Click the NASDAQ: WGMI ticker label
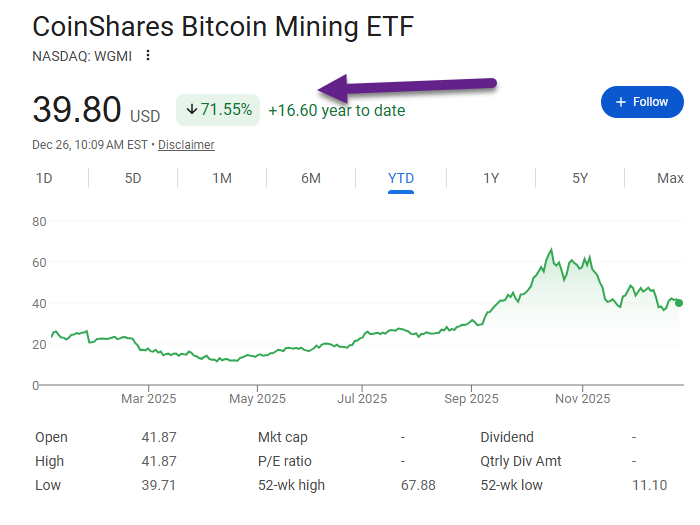The image size is (700, 525). tap(82, 55)
